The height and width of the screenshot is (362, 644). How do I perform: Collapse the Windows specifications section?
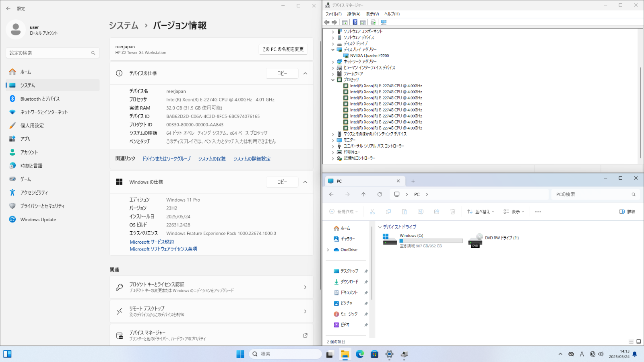[305, 182]
